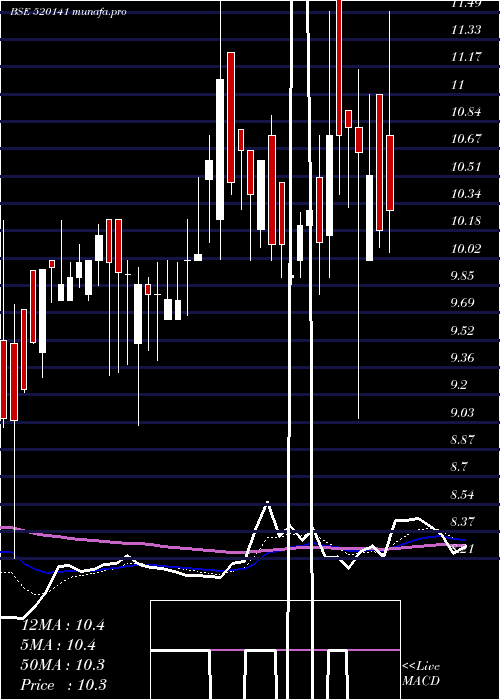Image resolution: width=500 pixels, height=700 pixels.
Task: Click the 12MA : 10.4 readout
Action: (63, 625)
